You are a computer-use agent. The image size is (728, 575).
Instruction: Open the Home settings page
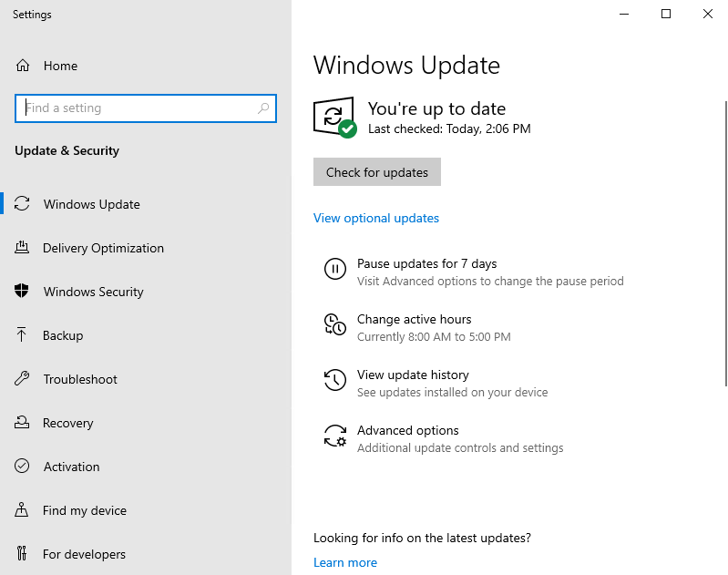tap(60, 66)
